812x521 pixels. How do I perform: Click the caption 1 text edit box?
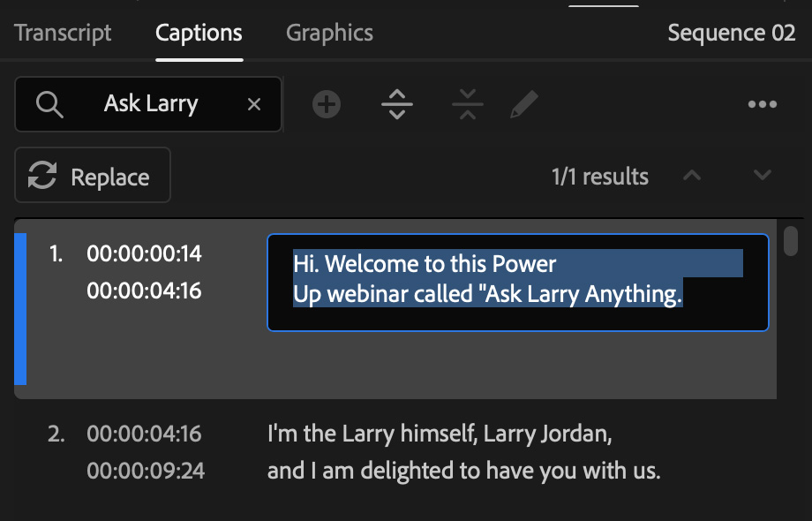pyautogui.click(x=517, y=282)
